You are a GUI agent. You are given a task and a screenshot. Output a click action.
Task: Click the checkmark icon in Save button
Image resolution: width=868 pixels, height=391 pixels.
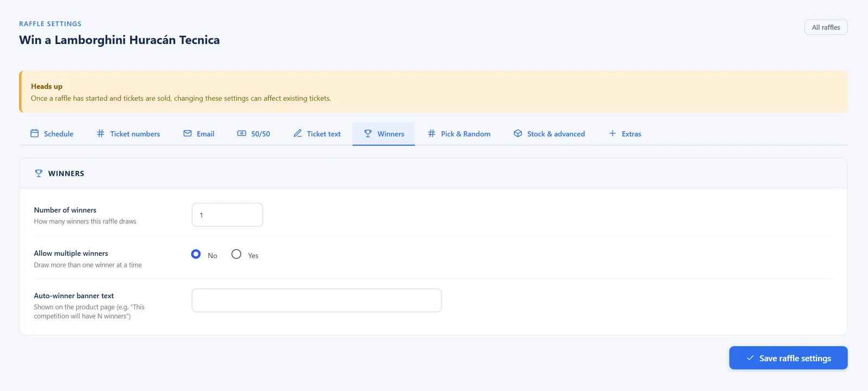pyautogui.click(x=750, y=358)
